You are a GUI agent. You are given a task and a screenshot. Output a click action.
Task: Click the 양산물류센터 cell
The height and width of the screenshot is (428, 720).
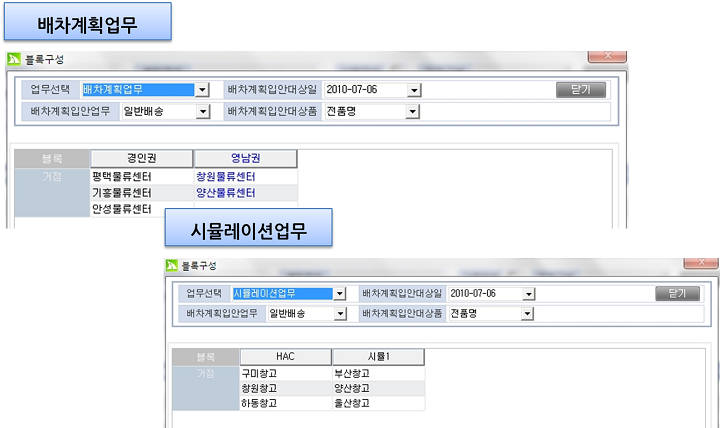pyautogui.click(x=246, y=193)
